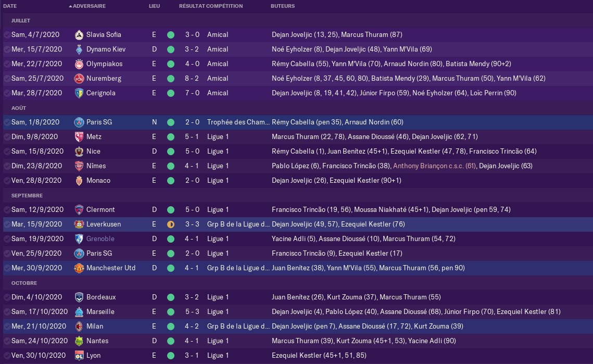Sort by the Résultat column header
593x364 pixels.
click(192, 6)
